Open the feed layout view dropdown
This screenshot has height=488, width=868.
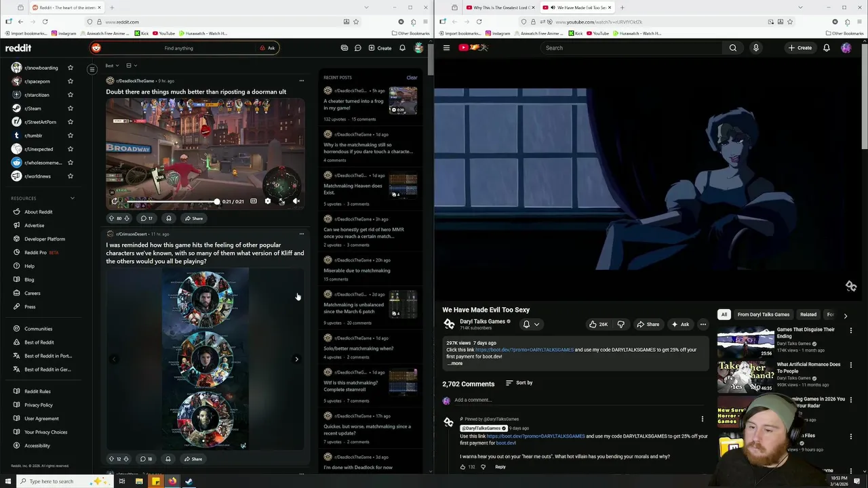pos(131,66)
